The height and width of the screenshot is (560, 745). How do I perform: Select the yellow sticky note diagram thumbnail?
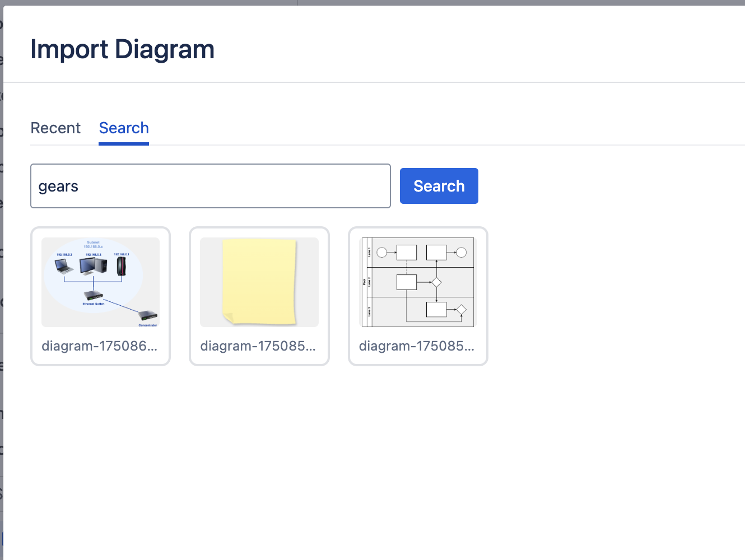tap(259, 282)
